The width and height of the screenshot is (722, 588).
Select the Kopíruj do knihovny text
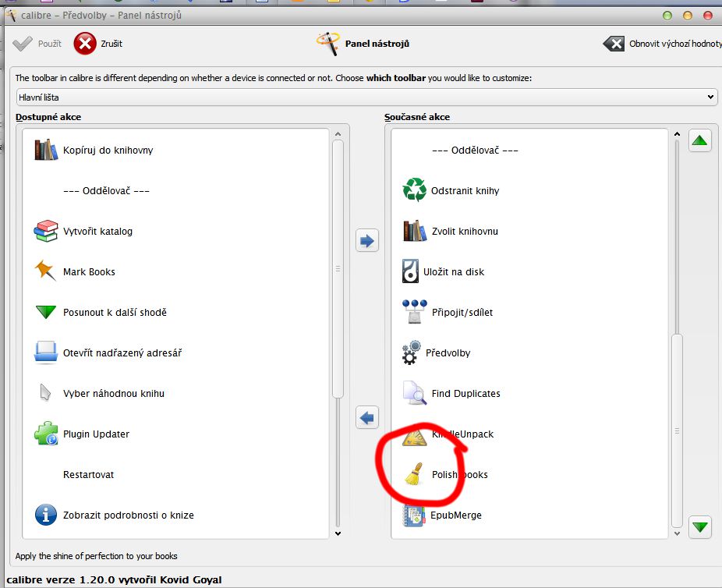pos(108,150)
